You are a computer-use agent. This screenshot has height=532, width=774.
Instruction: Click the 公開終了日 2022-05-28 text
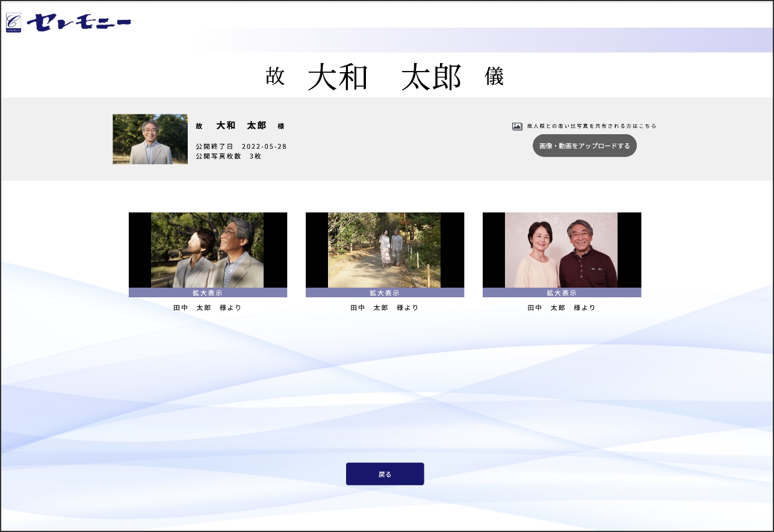pos(241,146)
